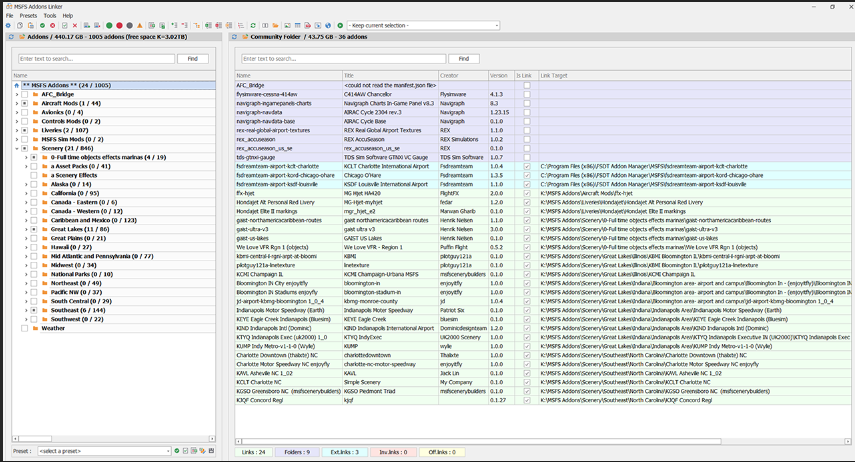Toggle Is Link checkbox for KIQF Concord Regl row

pos(527,400)
